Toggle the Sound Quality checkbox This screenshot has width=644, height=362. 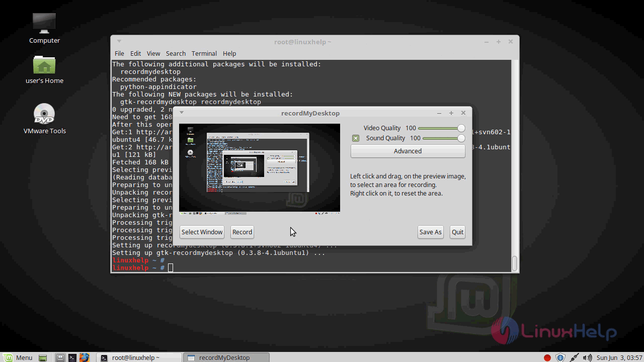coord(356,138)
